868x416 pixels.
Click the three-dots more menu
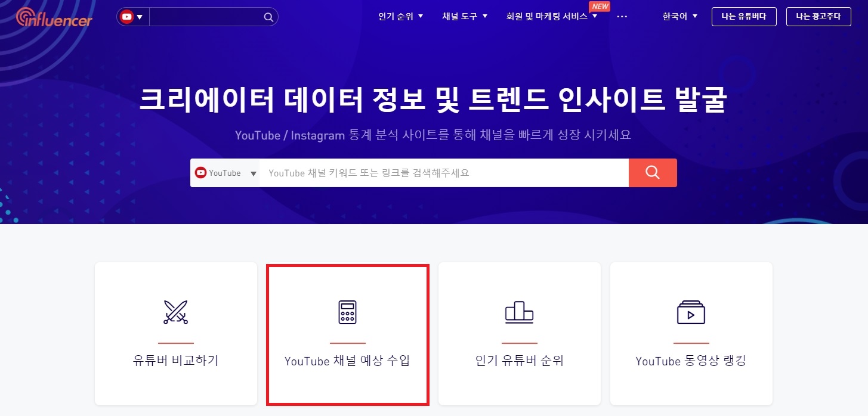(622, 17)
